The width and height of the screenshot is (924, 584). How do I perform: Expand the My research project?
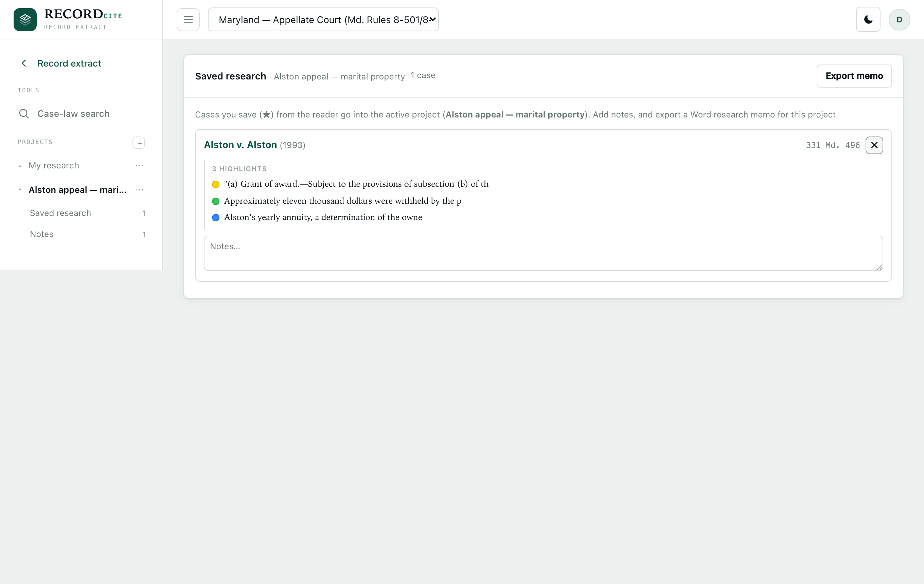(x=20, y=166)
